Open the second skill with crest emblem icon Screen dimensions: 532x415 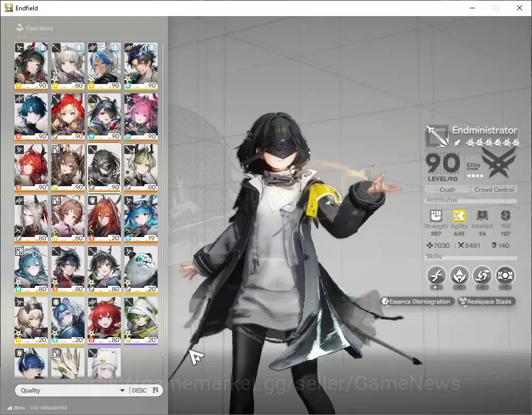(x=459, y=275)
